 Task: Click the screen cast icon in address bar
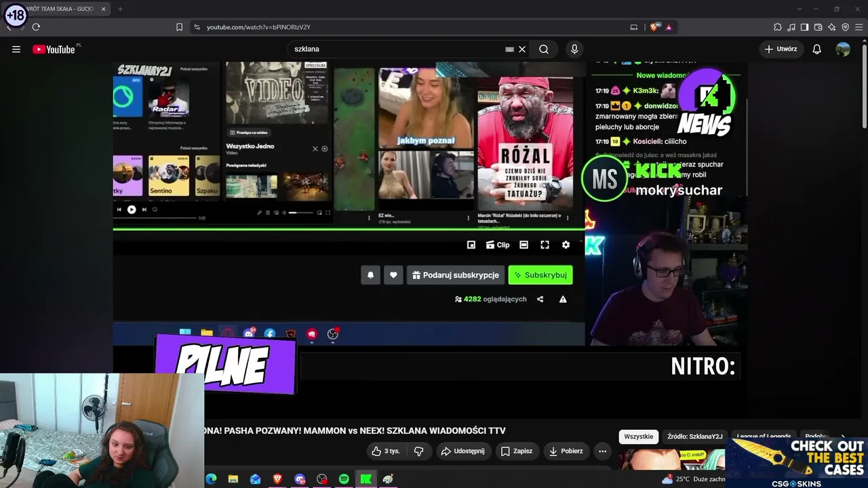[x=634, y=27]
